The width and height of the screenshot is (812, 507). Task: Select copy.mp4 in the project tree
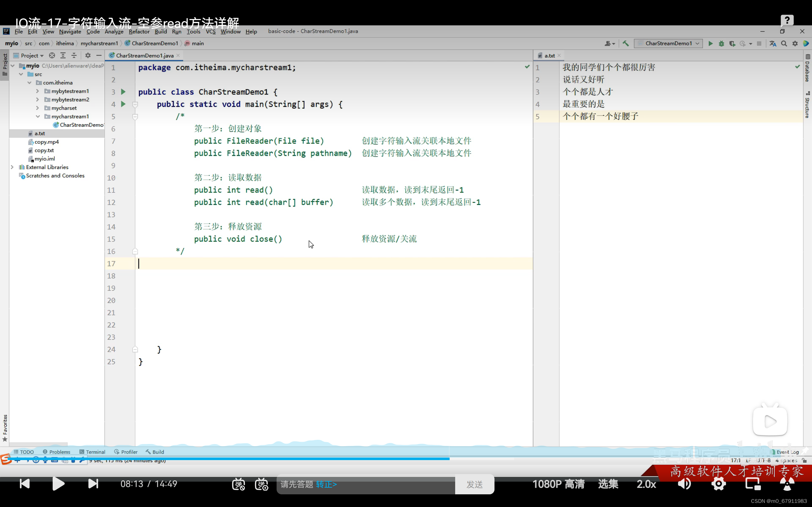click(x=47, y=142)
